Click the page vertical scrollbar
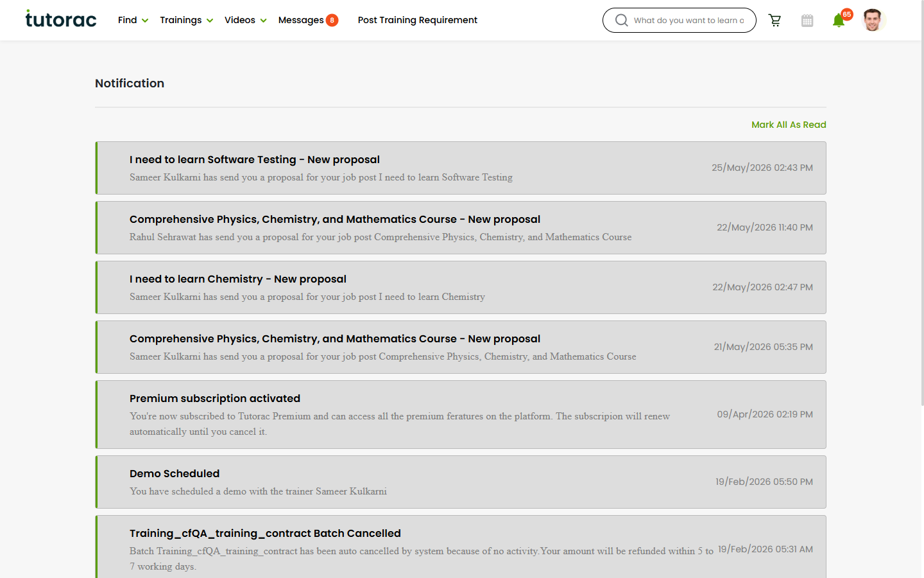Screen dimensions: 924x578 click(x=922, y=203)
